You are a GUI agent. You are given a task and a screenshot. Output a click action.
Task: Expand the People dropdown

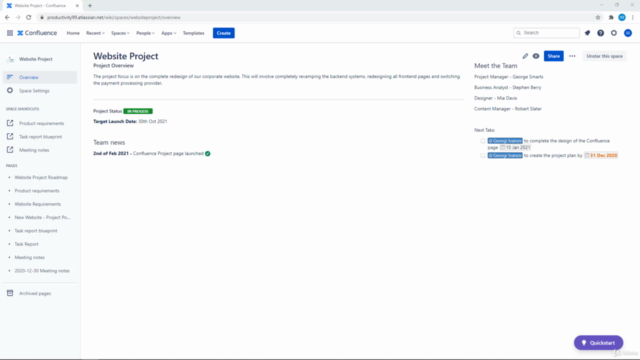coord(145,33)
